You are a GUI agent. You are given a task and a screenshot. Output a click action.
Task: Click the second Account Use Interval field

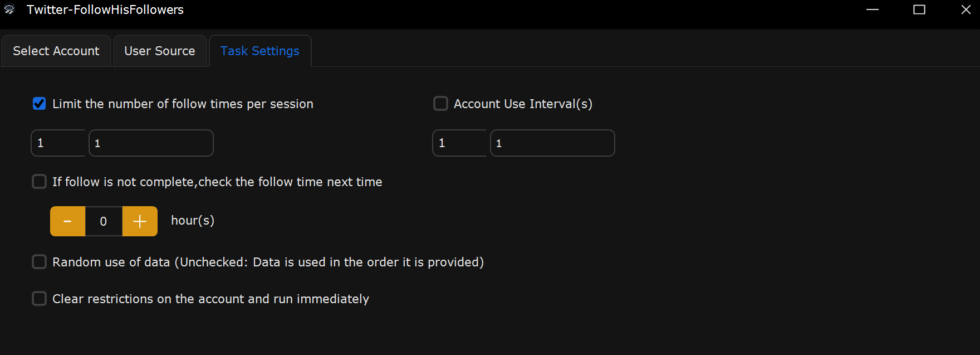[552, 143]
